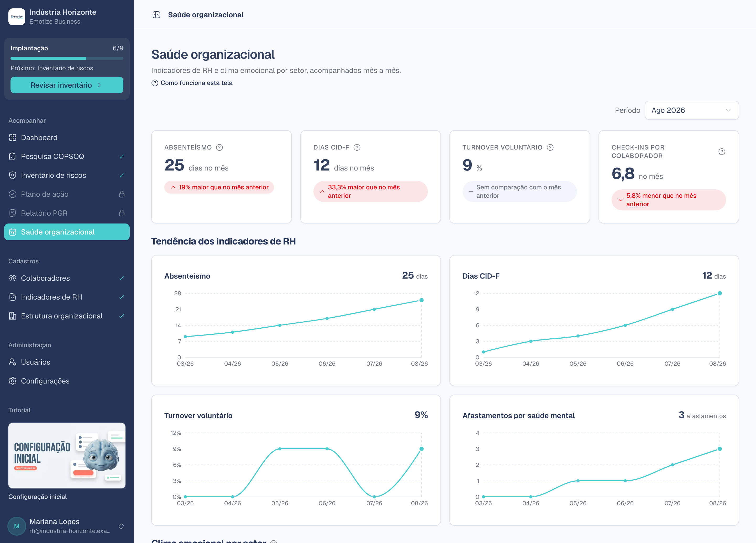The height and width of the screenshot is (543, 756).
Task: Click '19% maior que no mês anterior' badge
Action: pyautogui.click(x=219, y=187)
